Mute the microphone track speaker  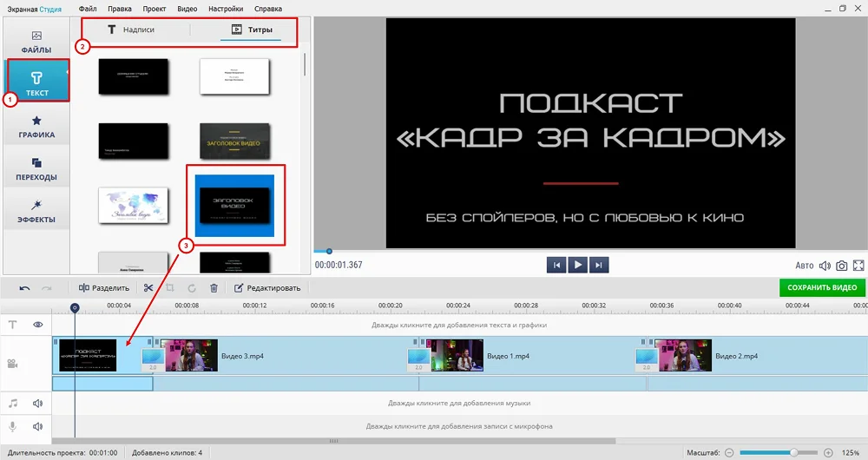coord(37,427)
